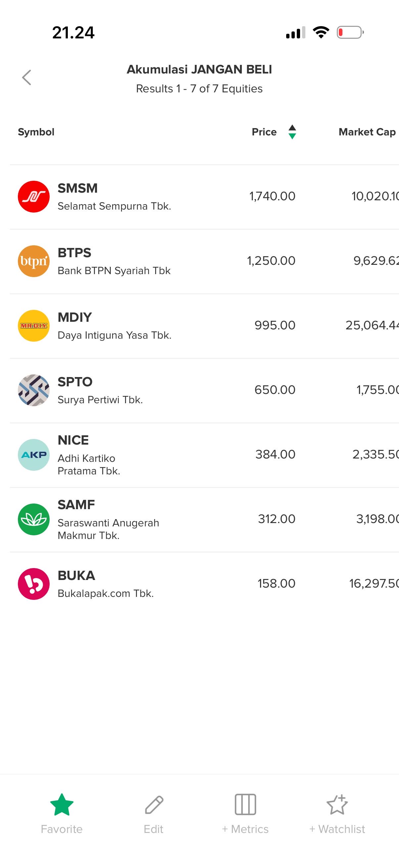399x868 pixels.
Task: Tap the green SAMF leaf logo
Action: 34,519
